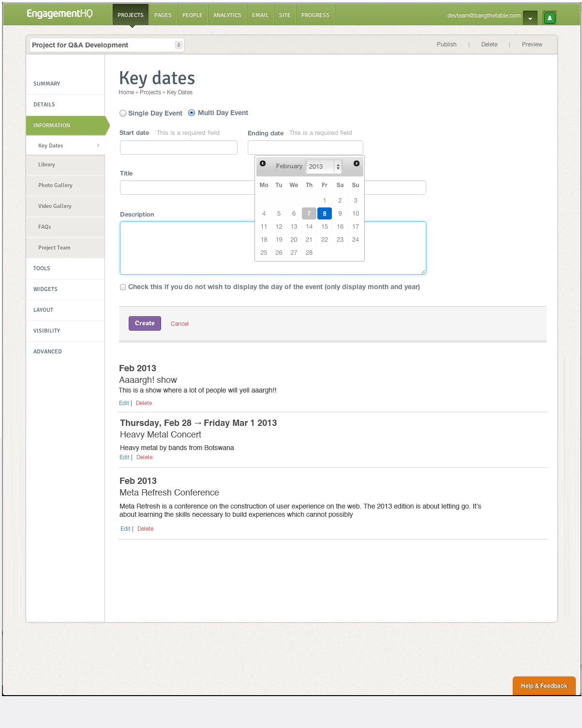Screen dimensions: 582x728
Task: Open the SITE tab
Action: tap(285, 15)
